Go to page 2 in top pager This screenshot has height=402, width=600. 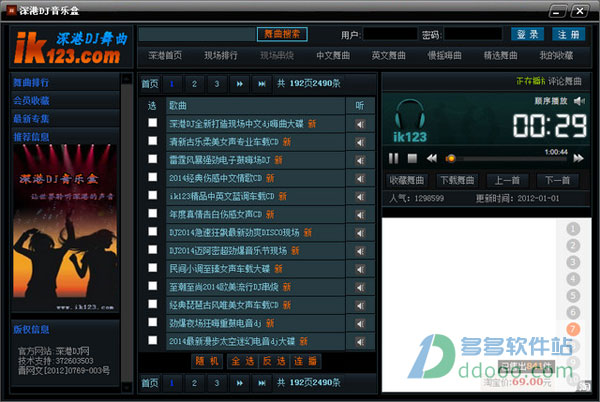click(194, 84)
